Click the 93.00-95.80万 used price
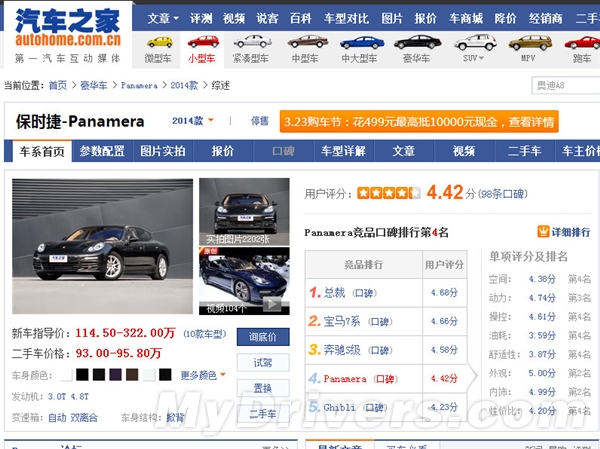 point(119,353)
